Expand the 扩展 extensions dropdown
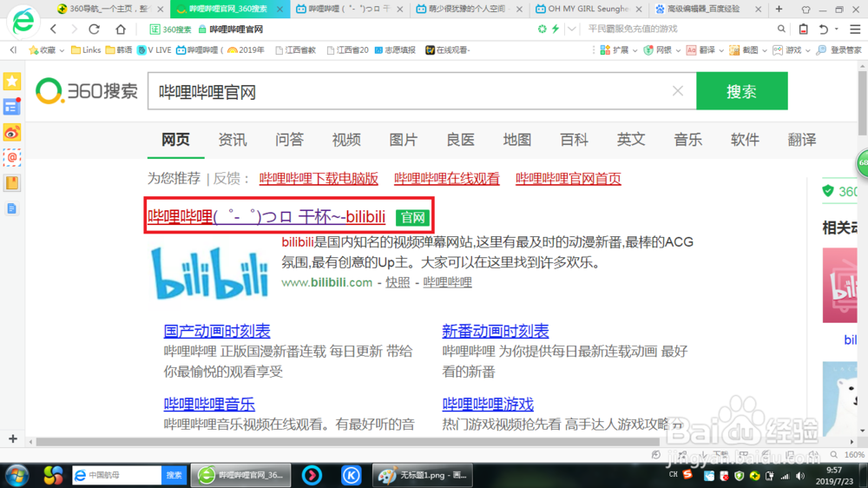The image size is (868, 488). tap(635, 50)
